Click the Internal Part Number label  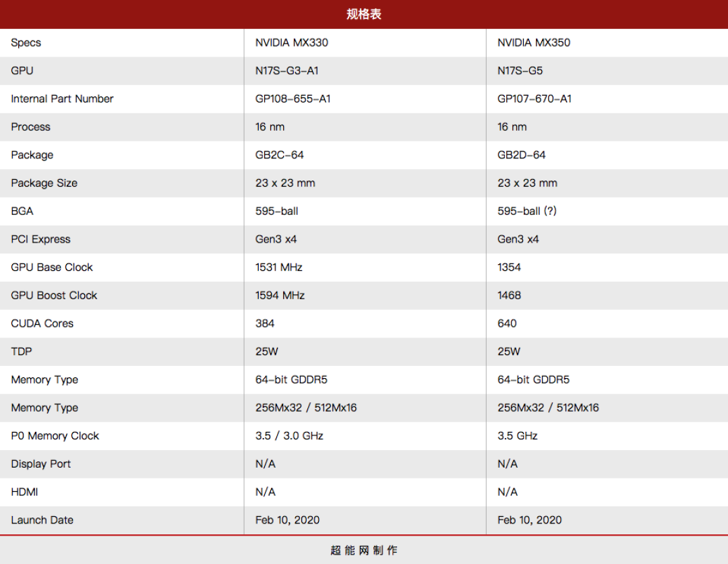pyautogui.click(x=62, y=98)
